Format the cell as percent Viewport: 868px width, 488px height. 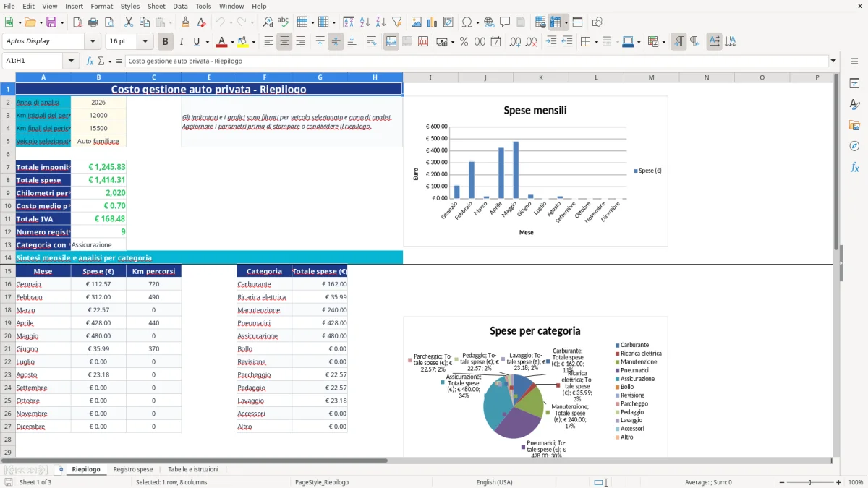click(464, 42)
